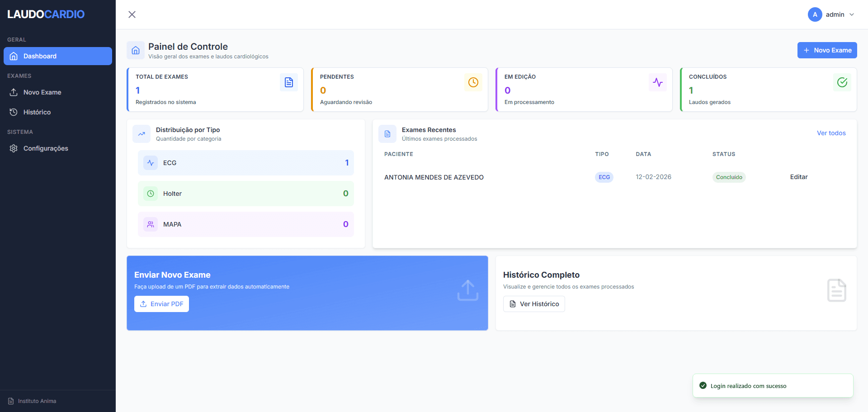Open Configurações in the sidebar

[46, 148]
